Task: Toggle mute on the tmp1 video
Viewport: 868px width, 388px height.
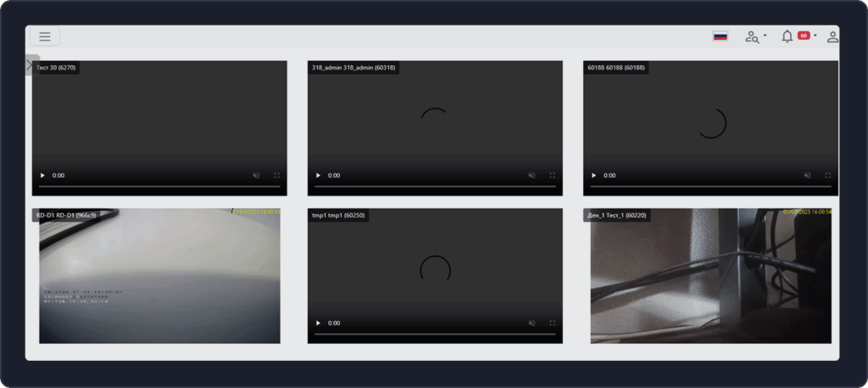Action: 531,323
